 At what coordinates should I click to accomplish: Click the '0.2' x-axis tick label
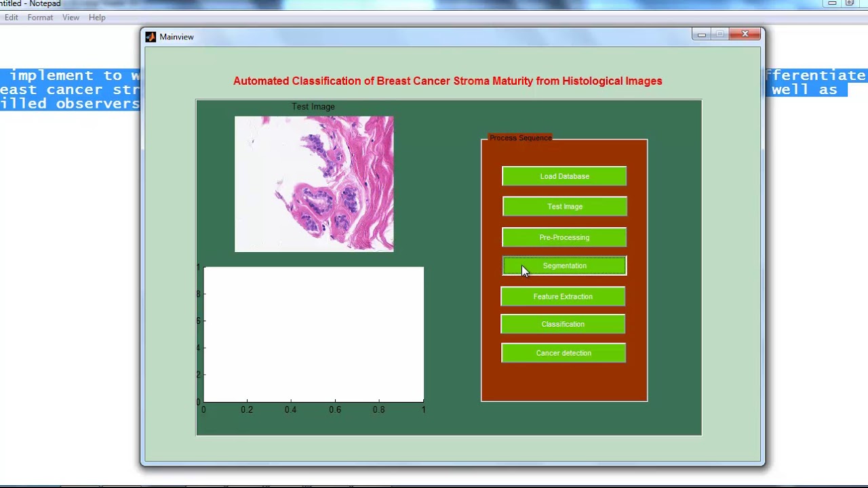pyautogui.click(x=247, y=409)
